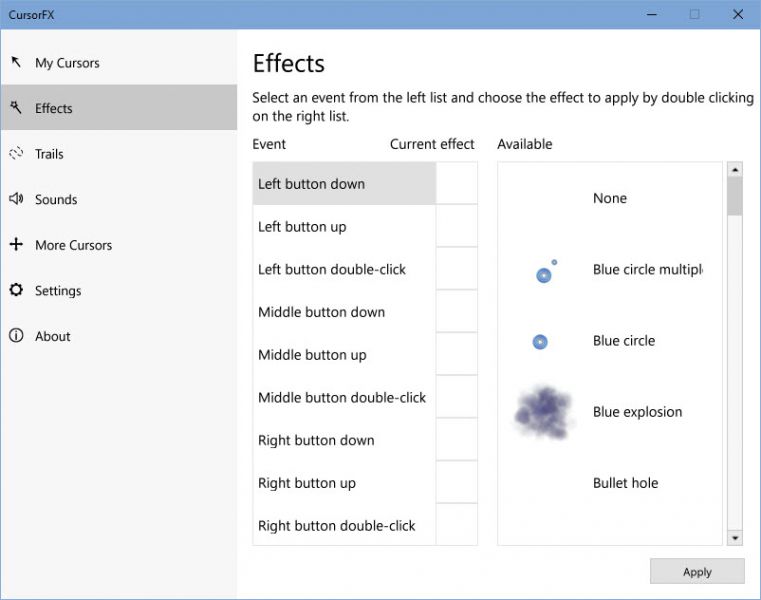Minimize the CursorFX window
This screenshot has height=600, width=761.
pos(652,15)
